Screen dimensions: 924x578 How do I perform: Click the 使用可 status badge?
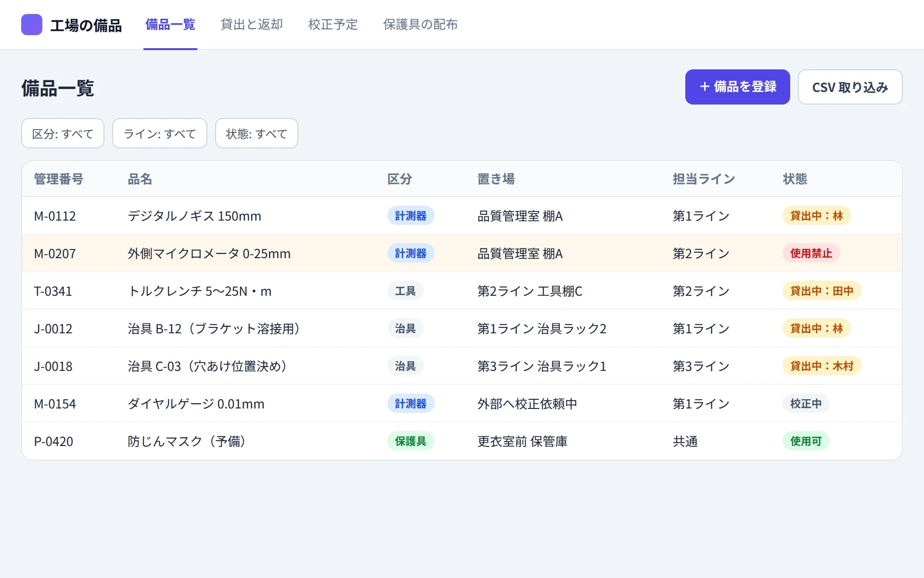(806, 441)
